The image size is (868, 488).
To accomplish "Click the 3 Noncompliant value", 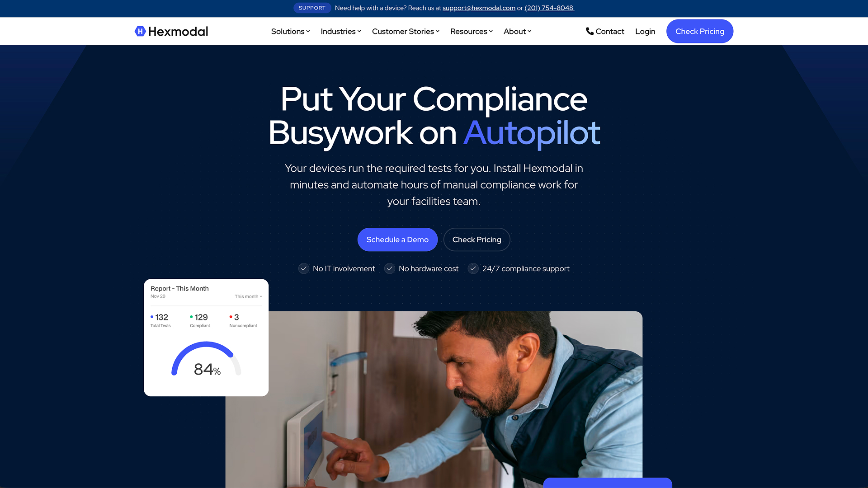I will (236, 317).
